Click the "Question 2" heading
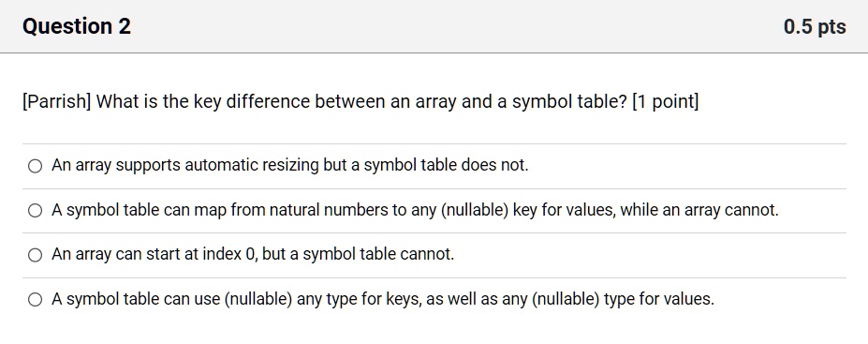 [x=77, y=26]
